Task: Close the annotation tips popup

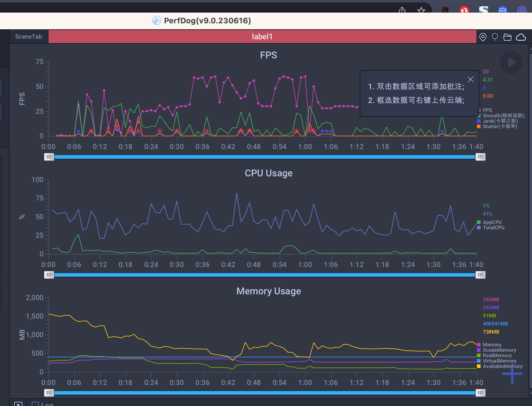Action: 470,79
